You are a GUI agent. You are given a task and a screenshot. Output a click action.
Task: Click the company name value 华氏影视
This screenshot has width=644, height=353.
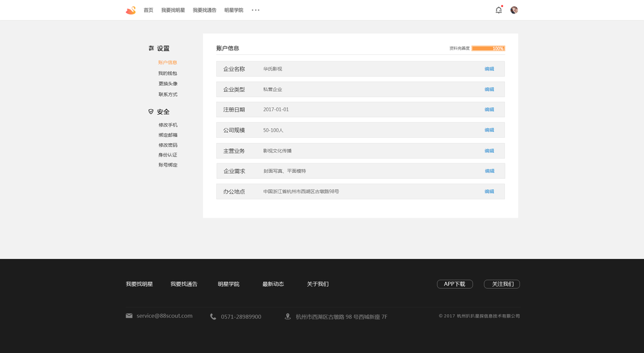tap(273, 69)
